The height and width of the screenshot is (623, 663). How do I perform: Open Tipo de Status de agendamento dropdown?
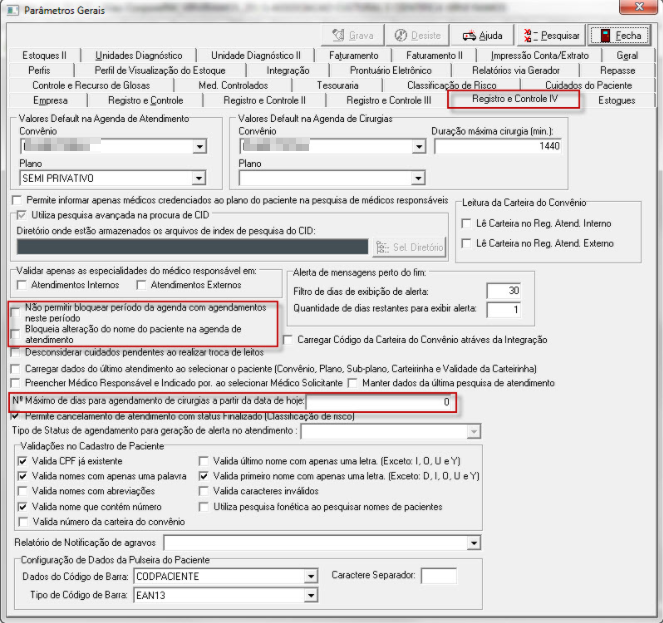point(474,431)
